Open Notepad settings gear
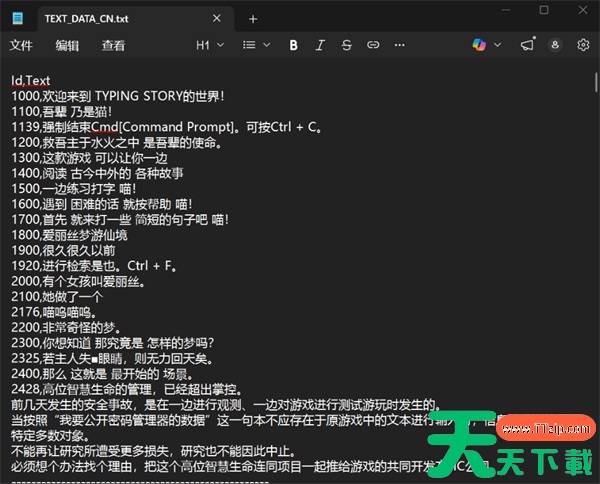The height and width of the screenshot is (484, 600). pyautogui.click(x=583, y=45)
